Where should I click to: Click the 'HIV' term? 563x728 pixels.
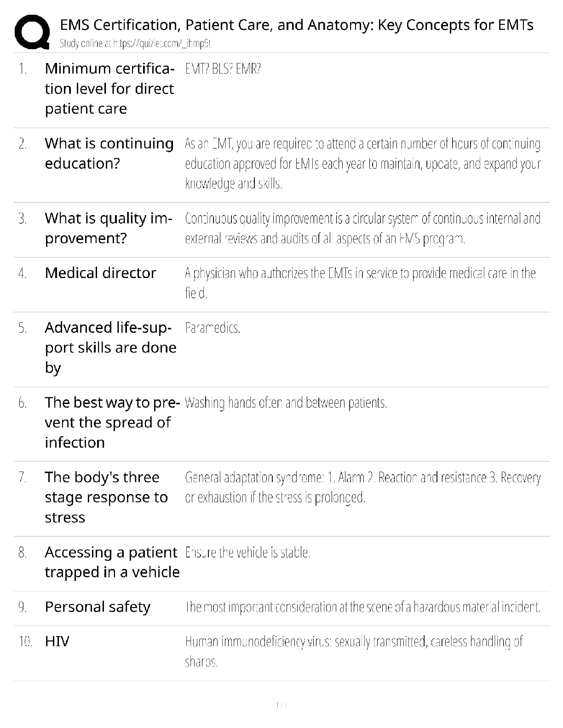(57, 641)
